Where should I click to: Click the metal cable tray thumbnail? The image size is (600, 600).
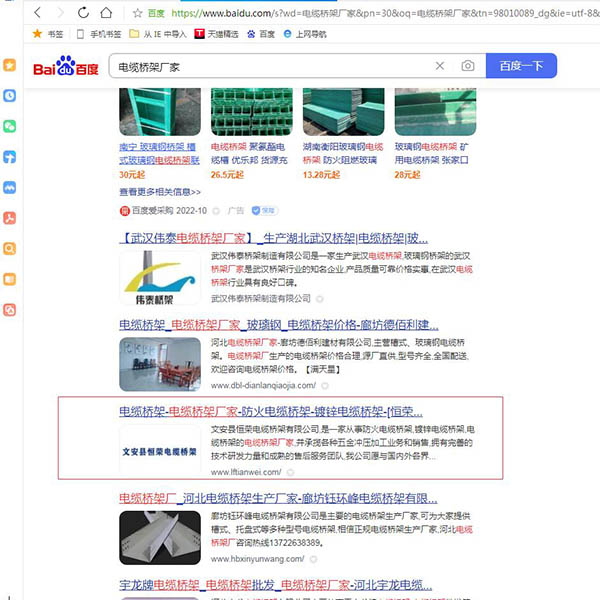tap(160, 538)
